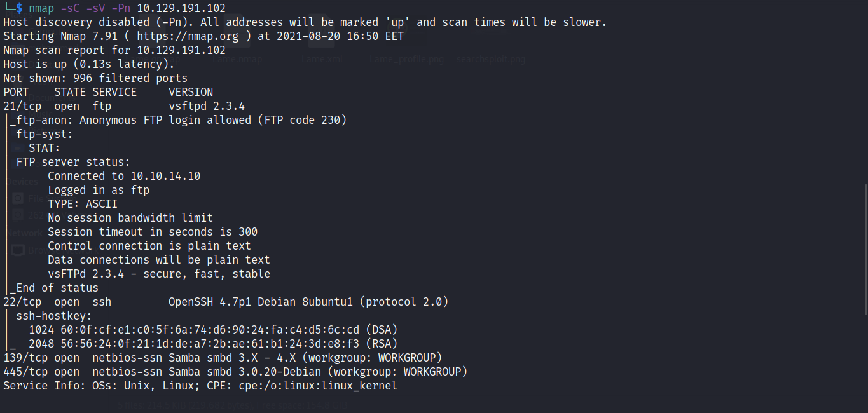This screenshot has height=413, width=868.
Task: Click the Anonymous FTP login allowed line
Action: coord(178,120)
